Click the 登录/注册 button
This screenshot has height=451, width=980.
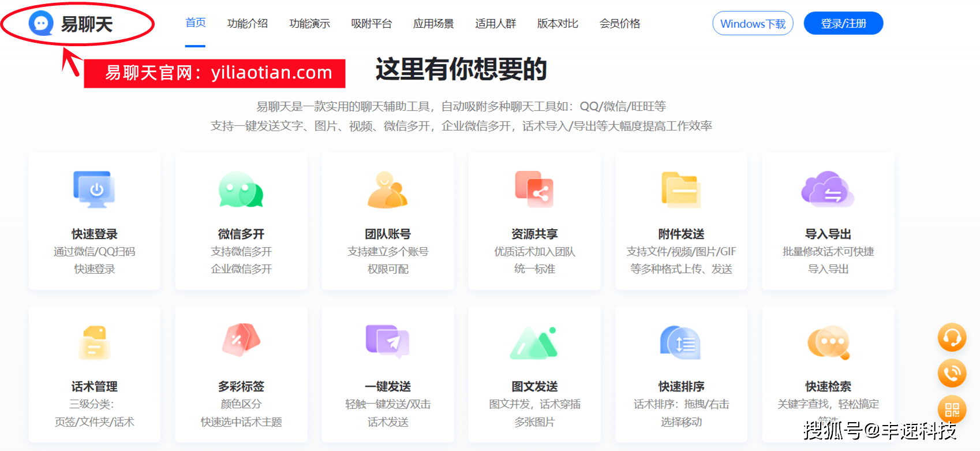[844, 23]
